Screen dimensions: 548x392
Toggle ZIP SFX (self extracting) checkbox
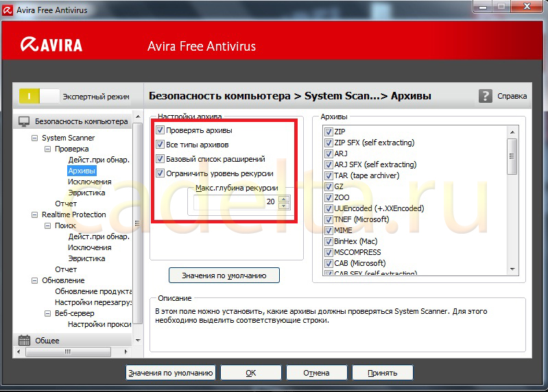click(329, 143)
